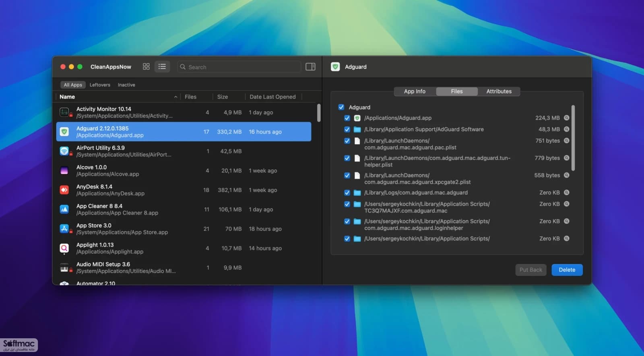This screenshot has height=356, width=644.
Task: Reveal AdGuard Software folder via magnifier icon
Action: pos(566,129)
